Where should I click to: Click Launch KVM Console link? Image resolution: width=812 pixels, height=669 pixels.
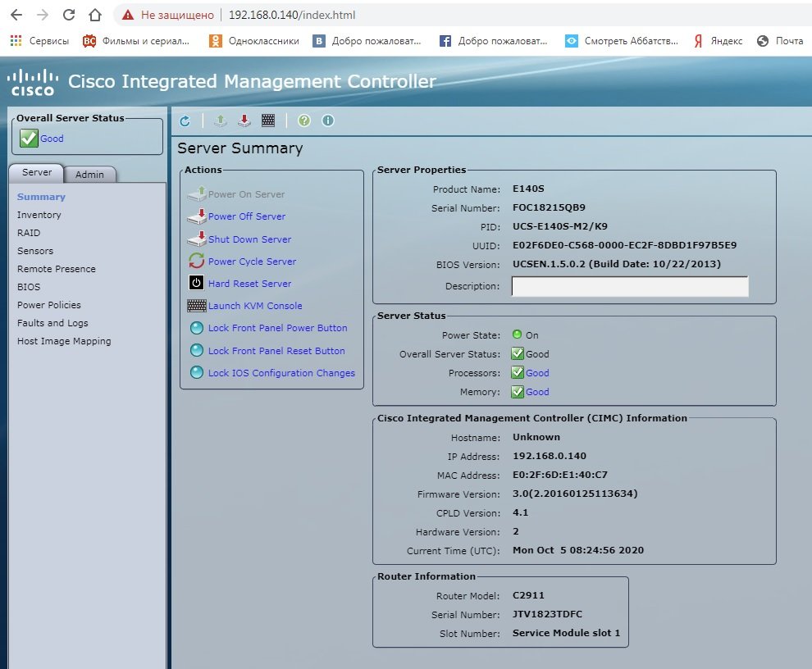255,306
